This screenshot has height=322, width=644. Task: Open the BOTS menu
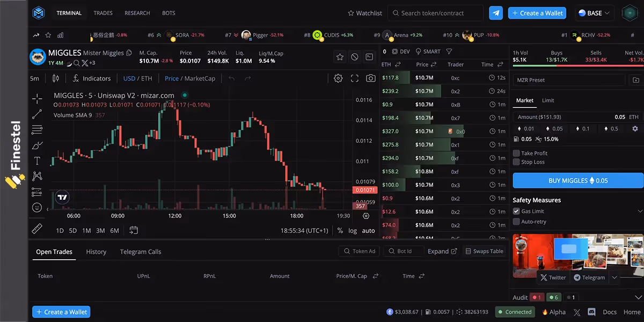click(x=169, y=13)
